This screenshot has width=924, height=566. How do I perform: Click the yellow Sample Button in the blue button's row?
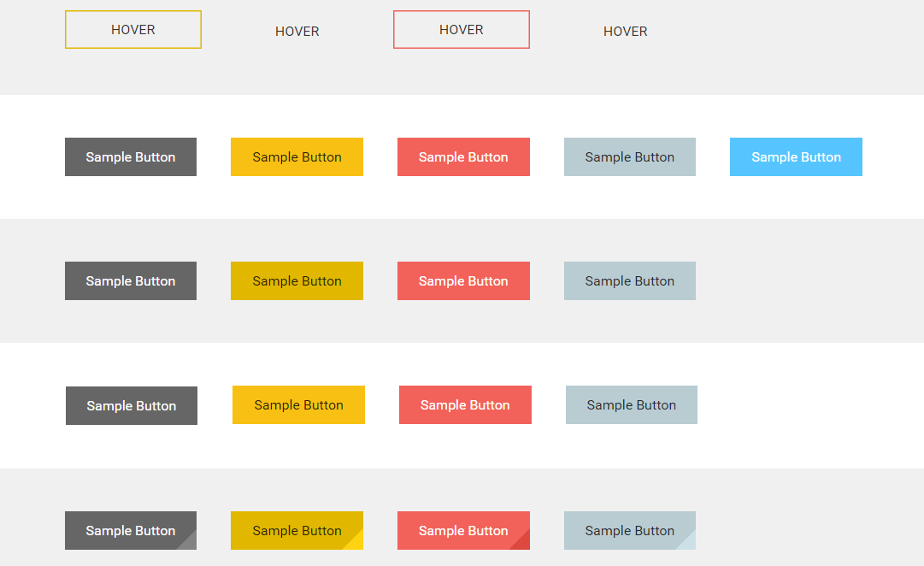pos(297,156)
